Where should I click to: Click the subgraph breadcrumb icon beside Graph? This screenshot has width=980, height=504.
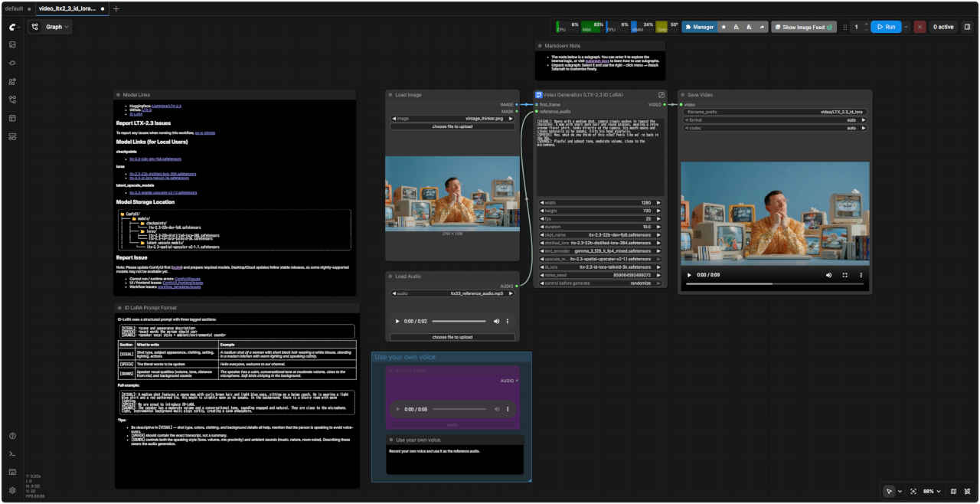35,27
